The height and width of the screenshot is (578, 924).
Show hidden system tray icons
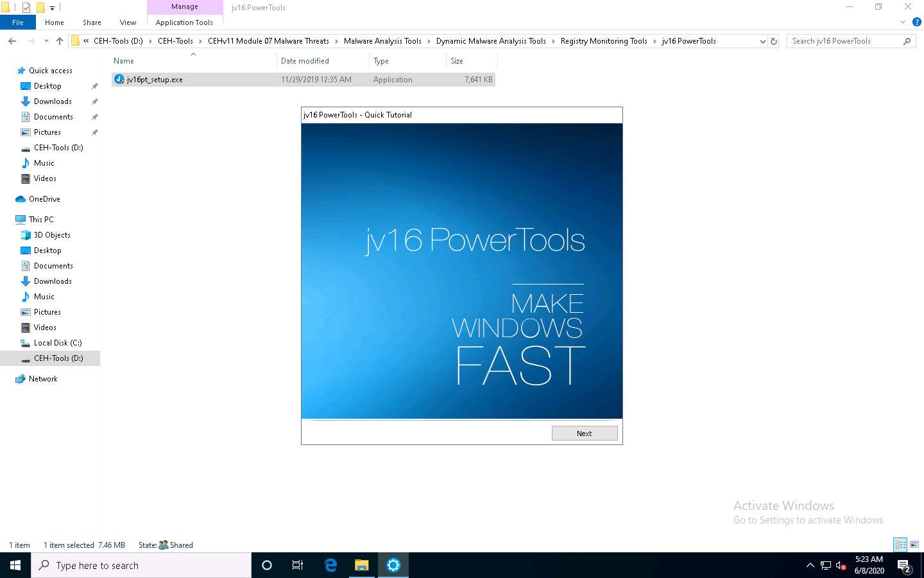click(810, 566)
